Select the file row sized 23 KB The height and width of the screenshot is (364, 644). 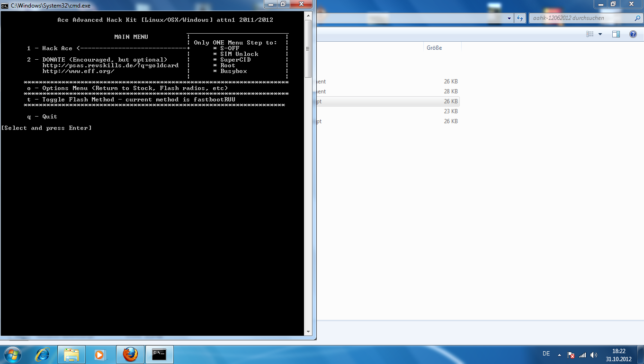388,111
